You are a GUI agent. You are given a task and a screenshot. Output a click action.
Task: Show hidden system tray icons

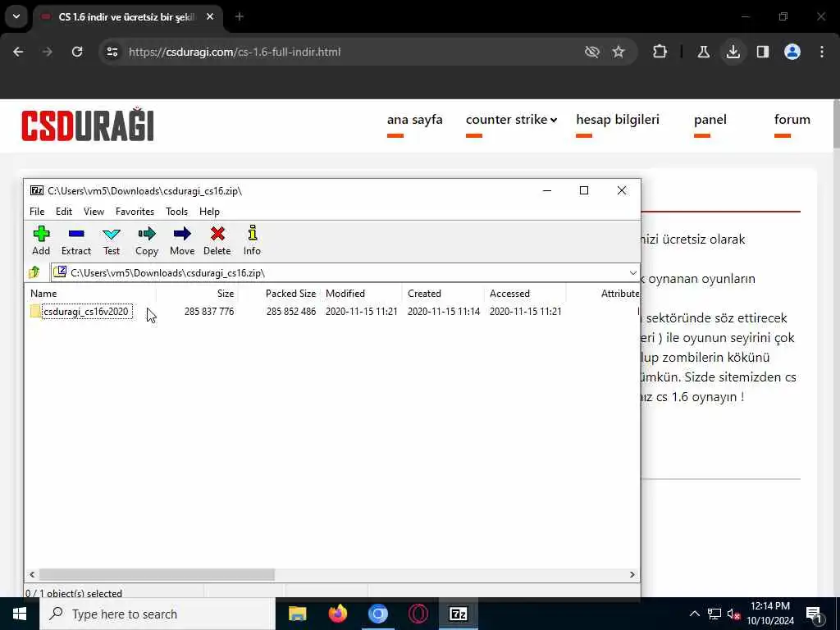(694, 614)
